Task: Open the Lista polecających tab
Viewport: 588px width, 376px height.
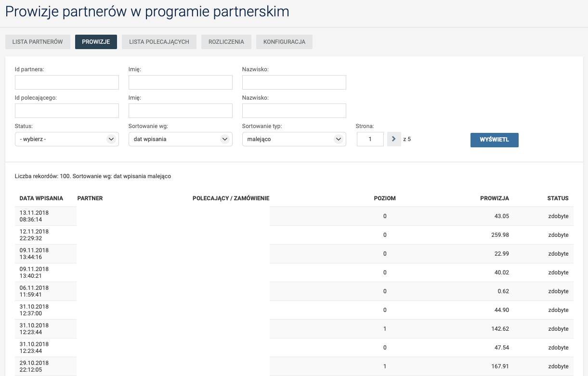Action: (159, 42)
